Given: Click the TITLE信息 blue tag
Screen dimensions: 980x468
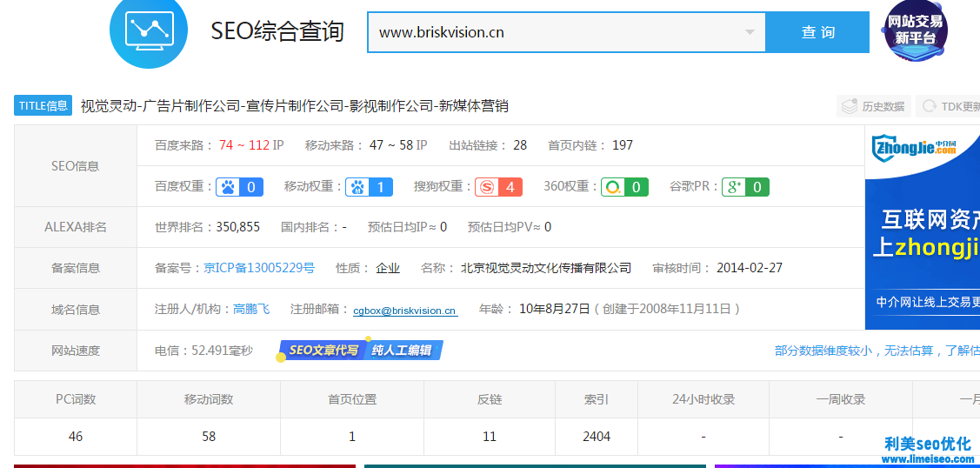Looking at the screenshot, I should (43, 105).
